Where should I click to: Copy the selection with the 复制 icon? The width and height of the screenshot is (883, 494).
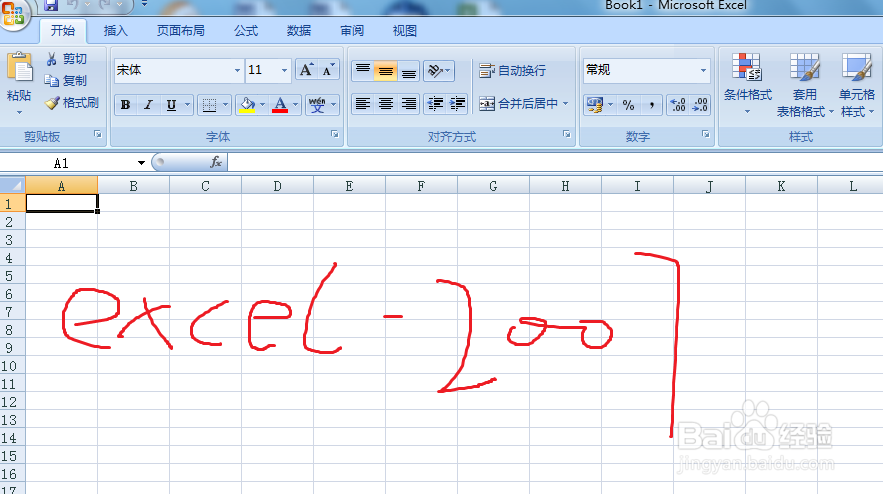(52, 81)
